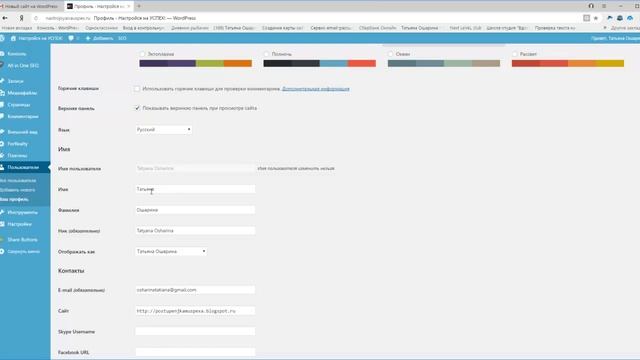Open the Записи posts menu
Screen dimensions: 640x360
16,81
